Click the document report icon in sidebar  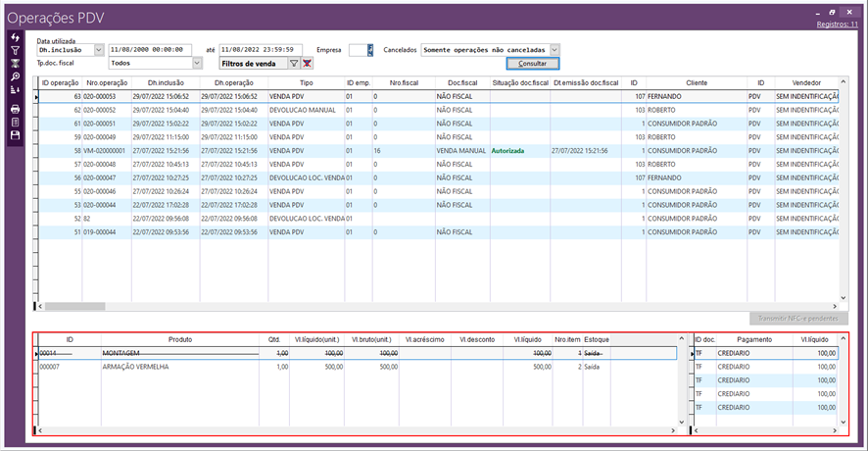pos(15,122)
